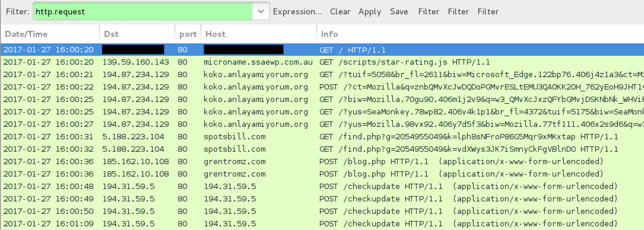Select the POST /?ct=Mozilla request row
Screen dimensions: 644x230
click(x=322, y=87)
